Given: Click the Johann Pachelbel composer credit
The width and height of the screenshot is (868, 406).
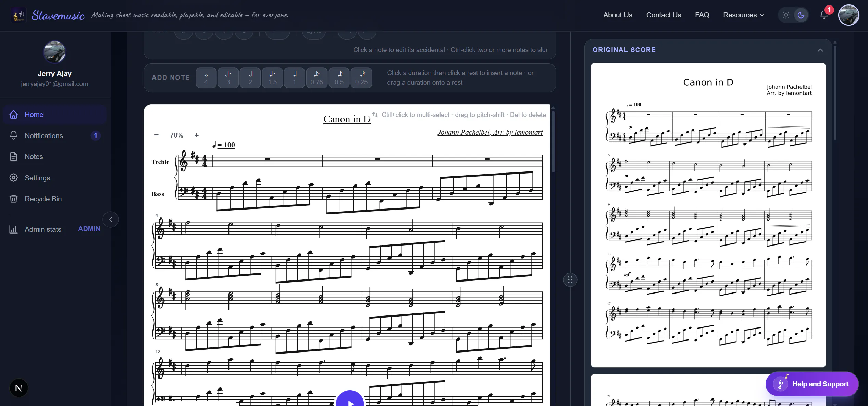Looking at the screenshot, I should click(x=490, y=132).
